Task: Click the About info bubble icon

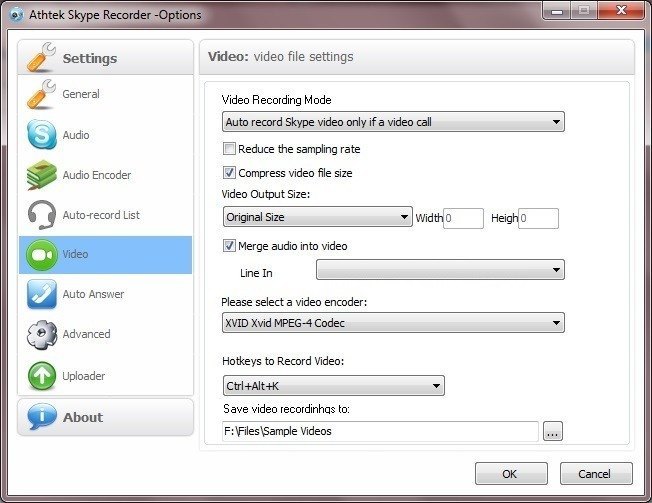Action: 41,417
